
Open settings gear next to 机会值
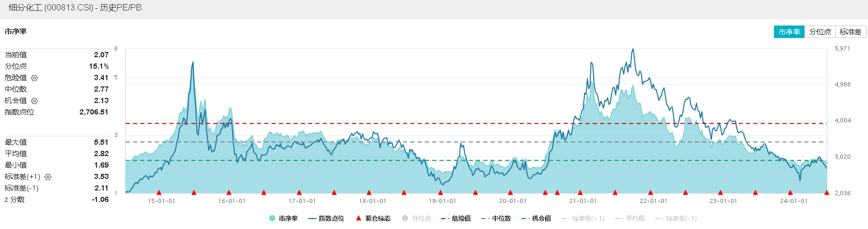point(34,101)
